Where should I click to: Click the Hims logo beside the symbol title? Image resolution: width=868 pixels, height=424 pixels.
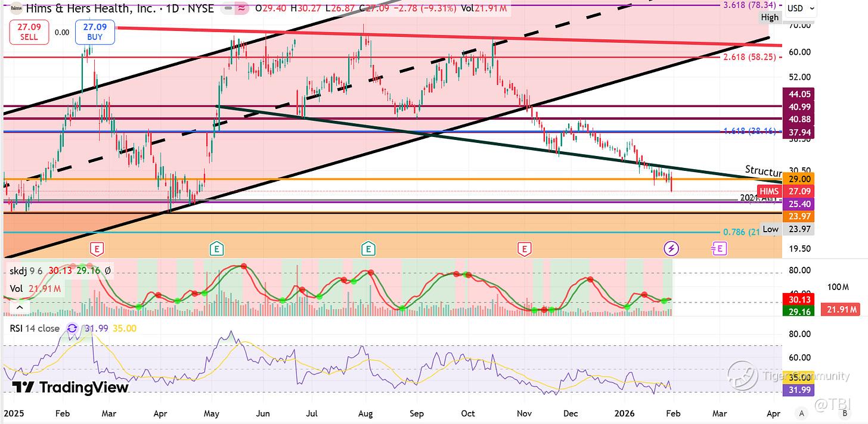(15, 8)
